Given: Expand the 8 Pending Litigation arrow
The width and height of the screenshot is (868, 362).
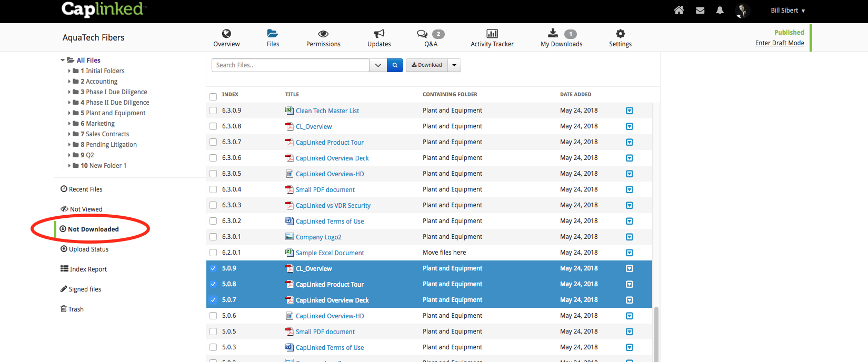Looking at the screenshot, I should [69, 144].
